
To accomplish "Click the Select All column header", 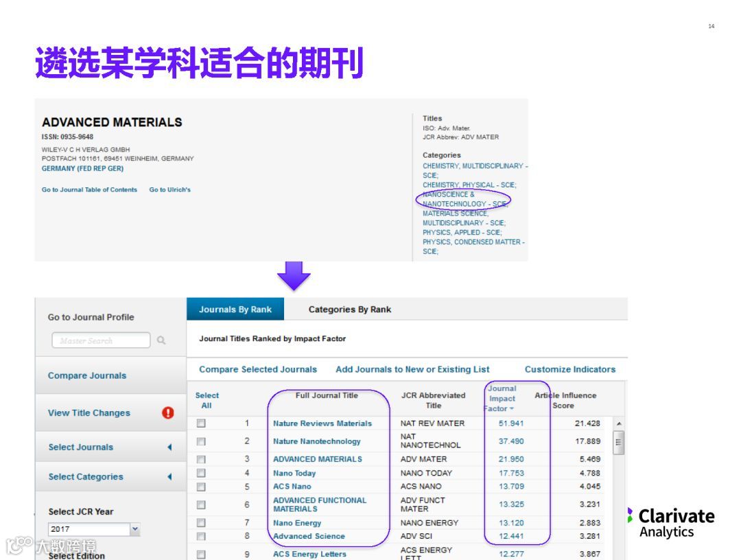I will point(207,400).
